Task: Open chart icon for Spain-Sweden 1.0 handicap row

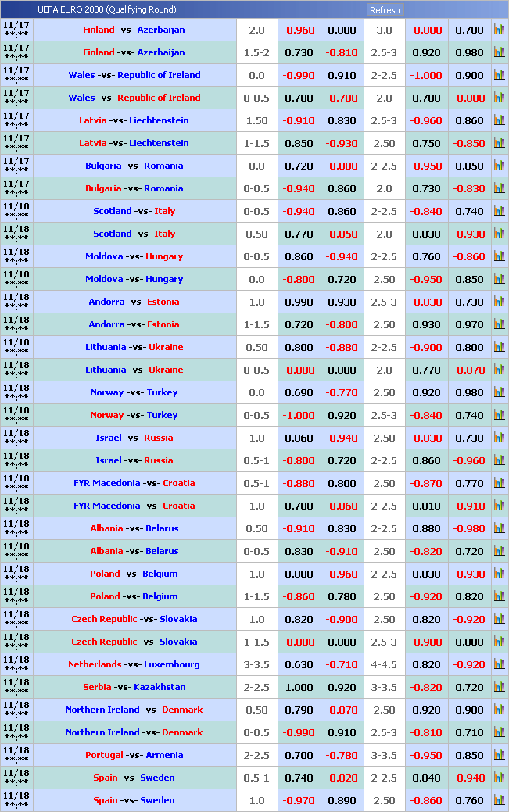Action: pyautogui.click(x=499, y=800)
